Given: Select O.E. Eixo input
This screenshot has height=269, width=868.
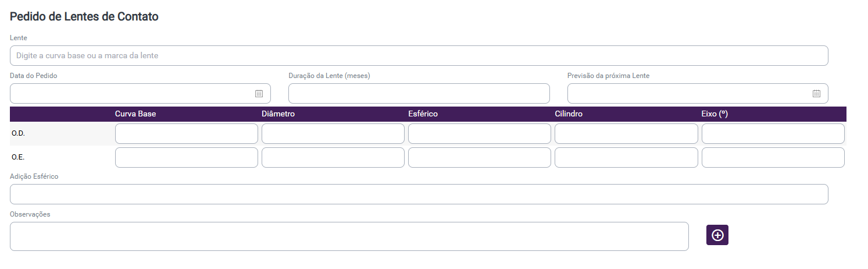Looking at the screenshot, I should point(773,157).
